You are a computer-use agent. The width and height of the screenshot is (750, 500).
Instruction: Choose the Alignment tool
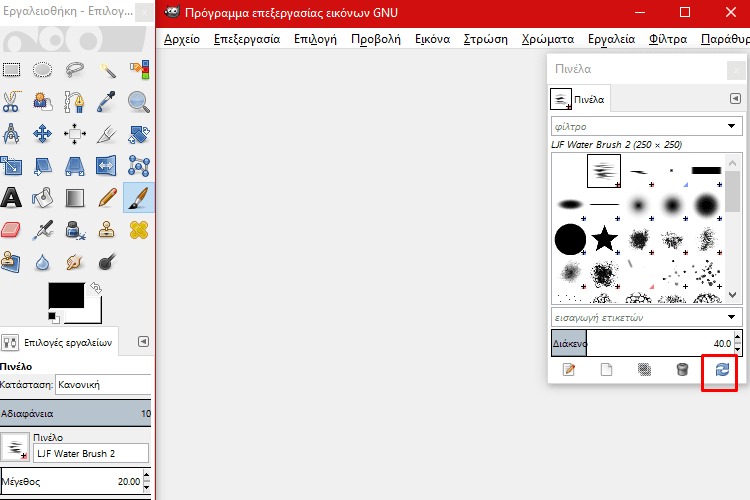75,134
